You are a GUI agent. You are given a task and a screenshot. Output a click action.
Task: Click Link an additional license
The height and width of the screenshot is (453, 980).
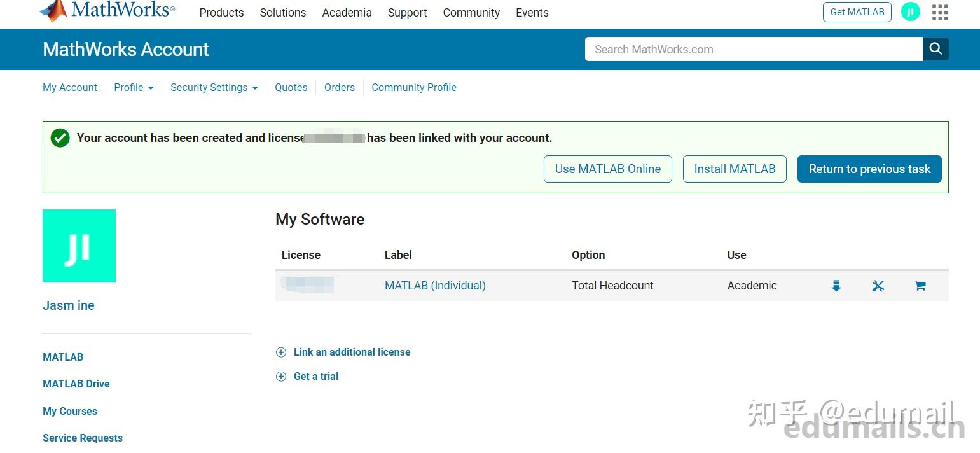point(352,352)
